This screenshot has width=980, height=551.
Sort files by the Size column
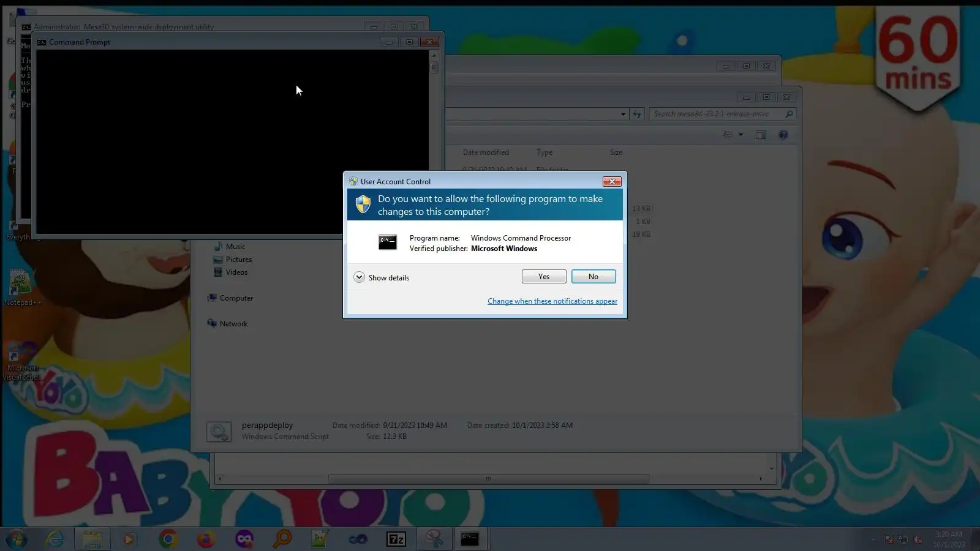616,152
